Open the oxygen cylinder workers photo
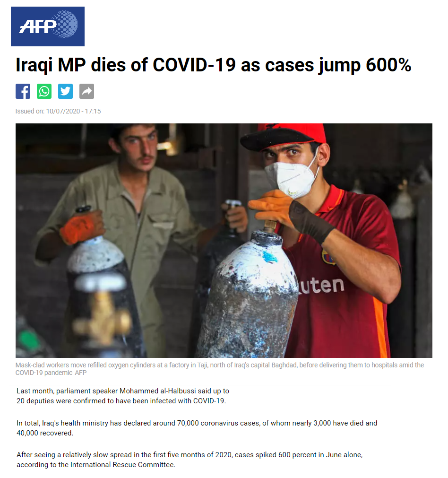 (x=224, y=241)
